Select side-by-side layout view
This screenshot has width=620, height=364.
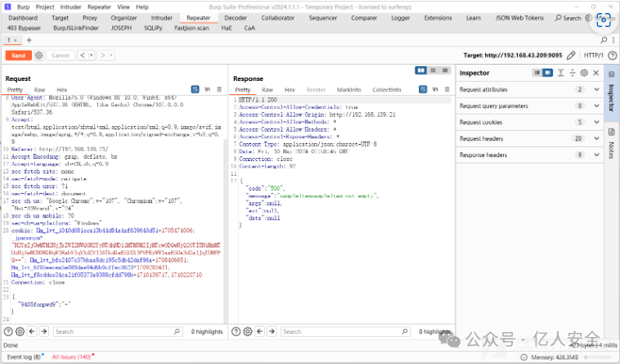(420, 70)
